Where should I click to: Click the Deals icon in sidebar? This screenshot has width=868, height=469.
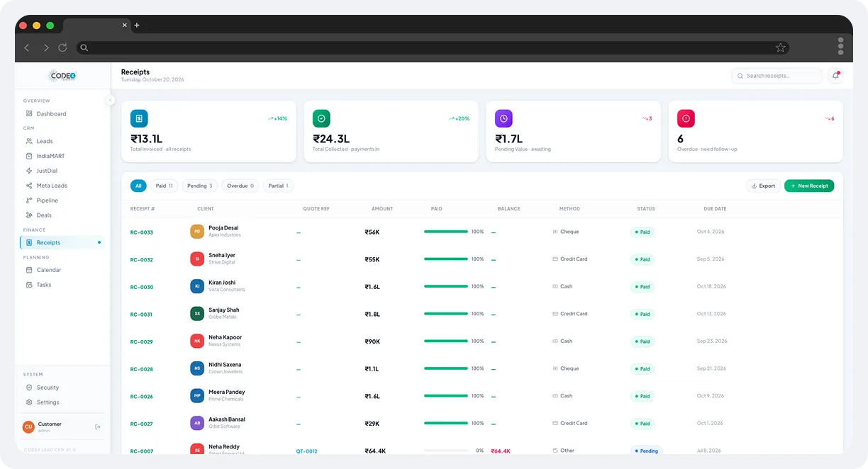click(29, 215)
